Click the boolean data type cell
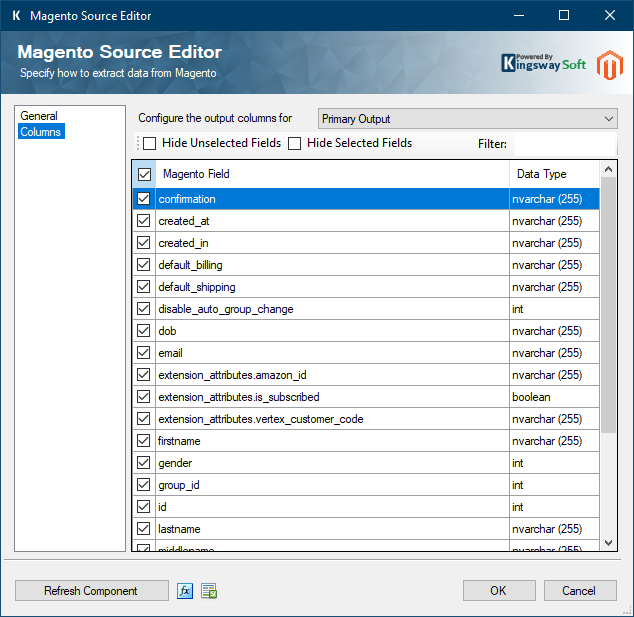634x617 pixels. click(554, 397)
